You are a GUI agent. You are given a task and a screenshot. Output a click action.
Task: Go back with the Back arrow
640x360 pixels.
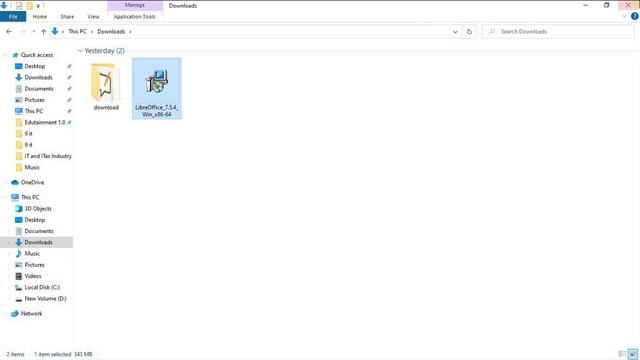coord(9,31)
